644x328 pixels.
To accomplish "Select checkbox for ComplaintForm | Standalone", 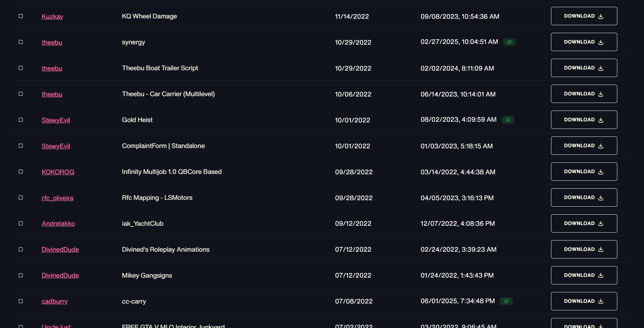I will [x=21, y=146].
